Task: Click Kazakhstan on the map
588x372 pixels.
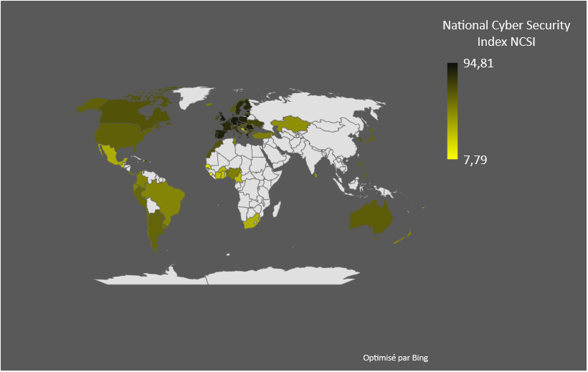Action: pos(290,124)
